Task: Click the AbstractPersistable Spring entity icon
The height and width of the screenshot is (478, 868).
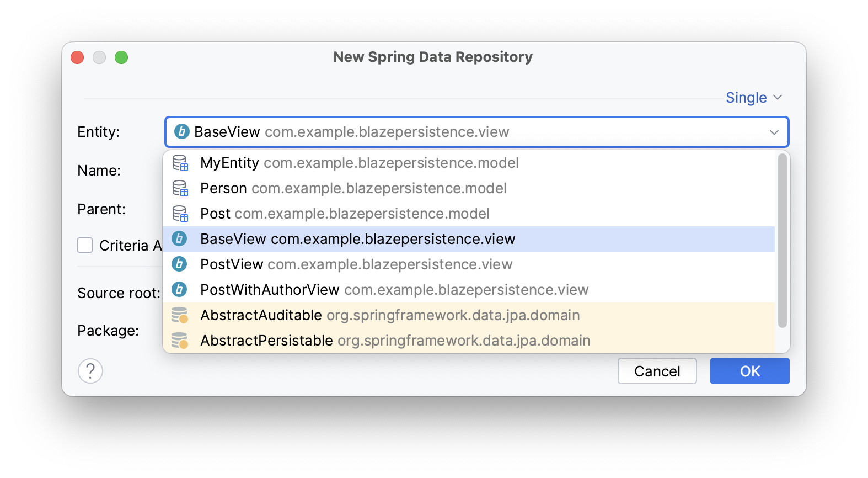Action: click(179, 341)
